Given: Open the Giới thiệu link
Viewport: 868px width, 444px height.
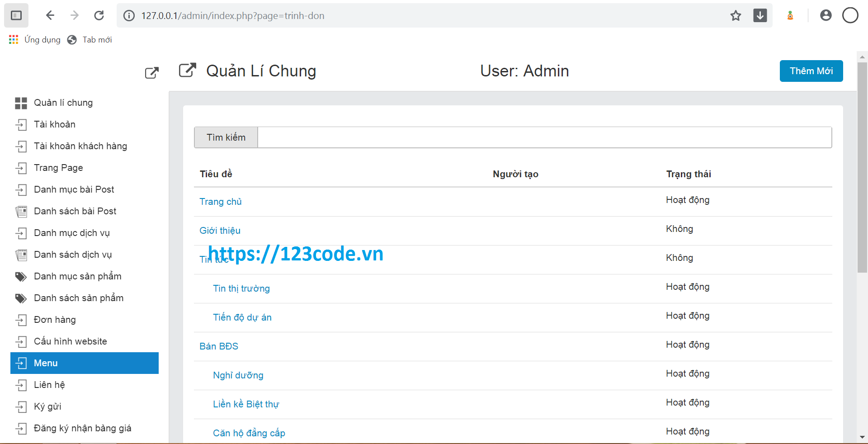Looking at the screenshot, I should click(220, 231).
